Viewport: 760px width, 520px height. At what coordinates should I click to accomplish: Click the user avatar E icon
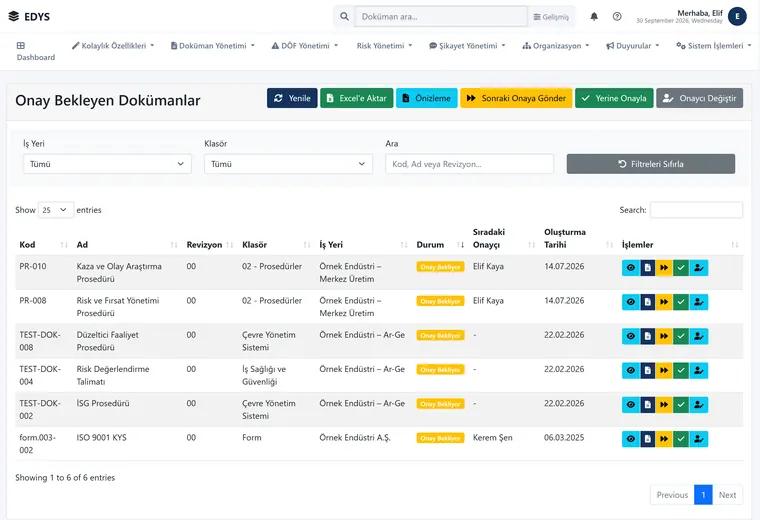[737, 16]
